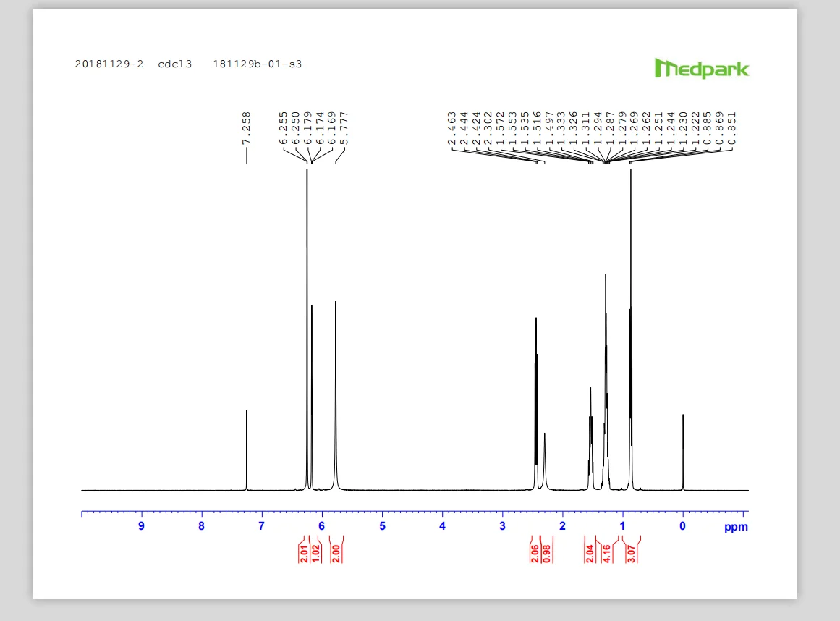840x621 pixels.
Task: Click the methyl triplet peak near 0.87 ppm
Action: [x=631, y=326]
